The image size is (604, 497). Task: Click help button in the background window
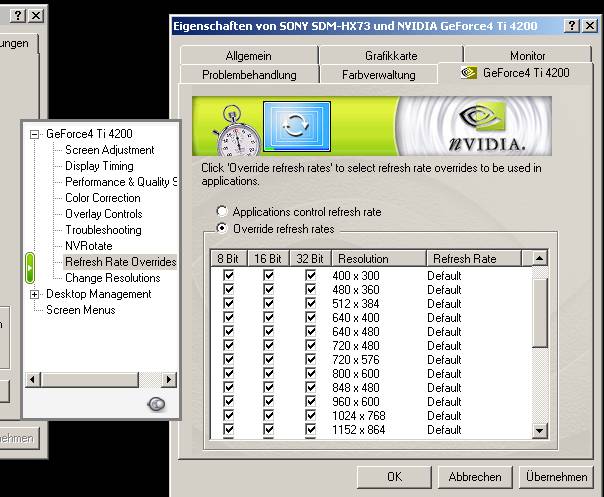[x=17, y=15]
